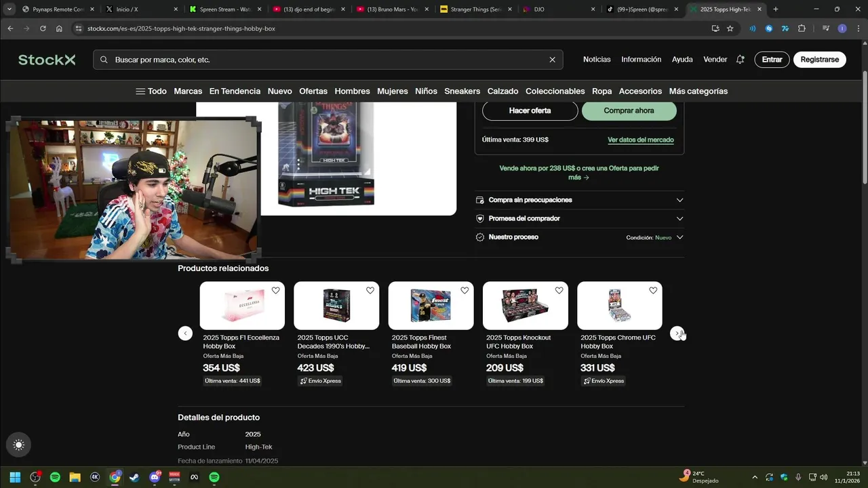The height and width of the screenshot is (488, 868).
Task: Open Sneakers category
Action: point(462,91)
